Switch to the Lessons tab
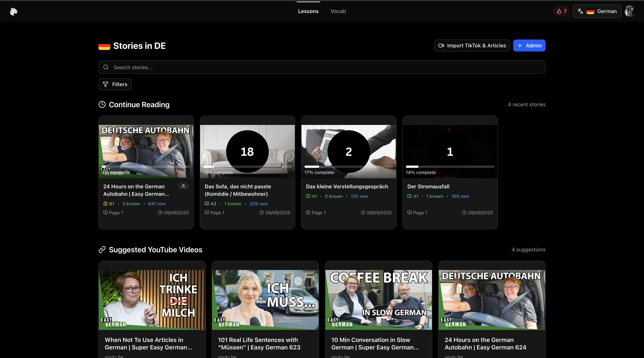 click(308, 11)
